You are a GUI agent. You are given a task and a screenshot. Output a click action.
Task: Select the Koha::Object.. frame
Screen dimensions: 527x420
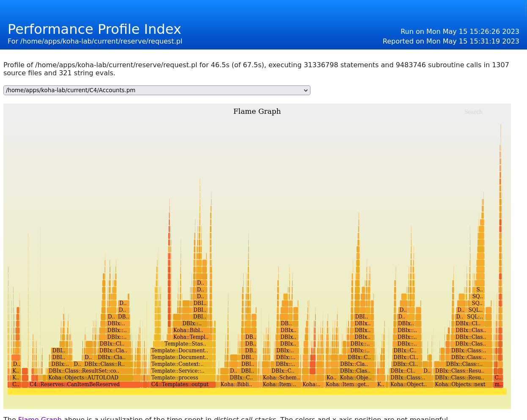click(x=409, y=384)
